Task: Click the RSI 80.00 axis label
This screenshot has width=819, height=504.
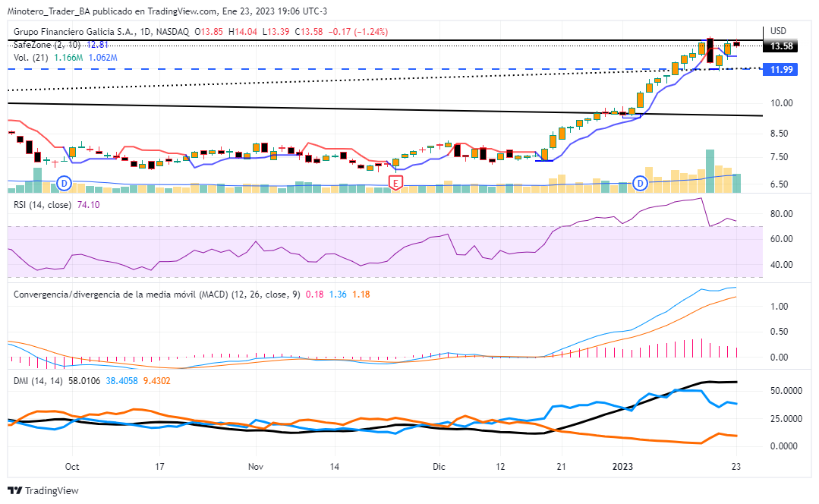Action: [781, 213]
